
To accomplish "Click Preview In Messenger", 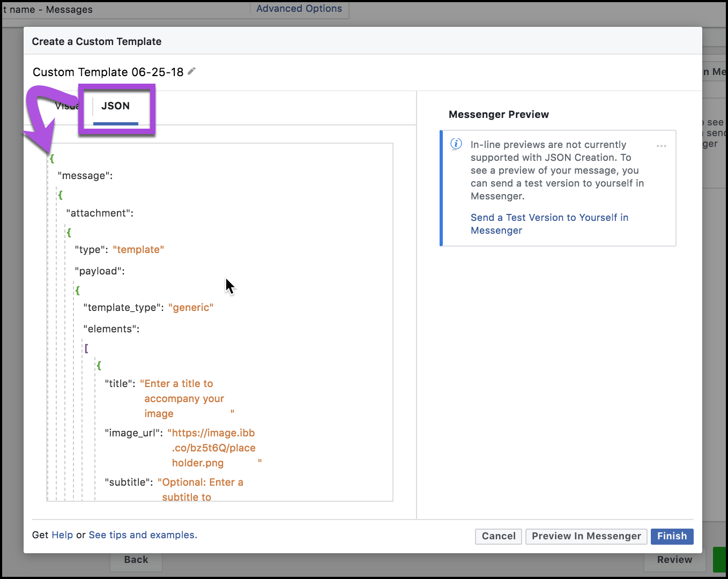I will tap(586, 536).
